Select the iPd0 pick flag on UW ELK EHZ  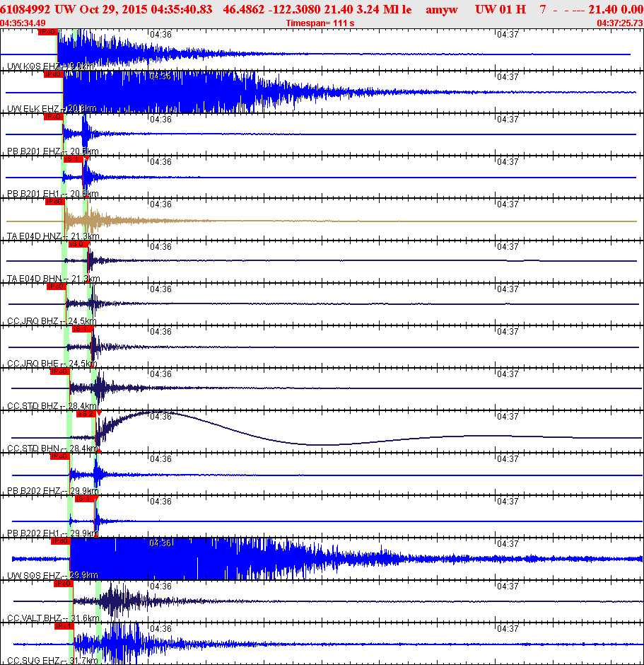tap(53, 74)
